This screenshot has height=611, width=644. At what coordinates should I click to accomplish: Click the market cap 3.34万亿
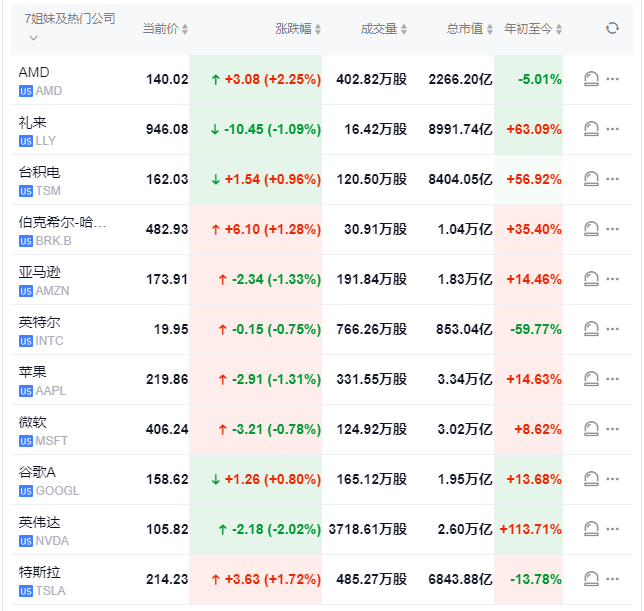pyautogui.click(x=465, y=379)
